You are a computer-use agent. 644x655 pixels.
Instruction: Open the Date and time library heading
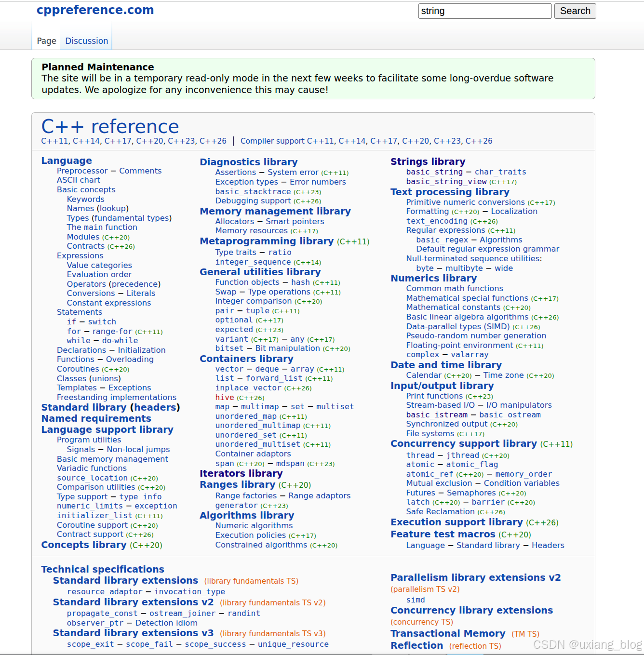tap(446, 365)
